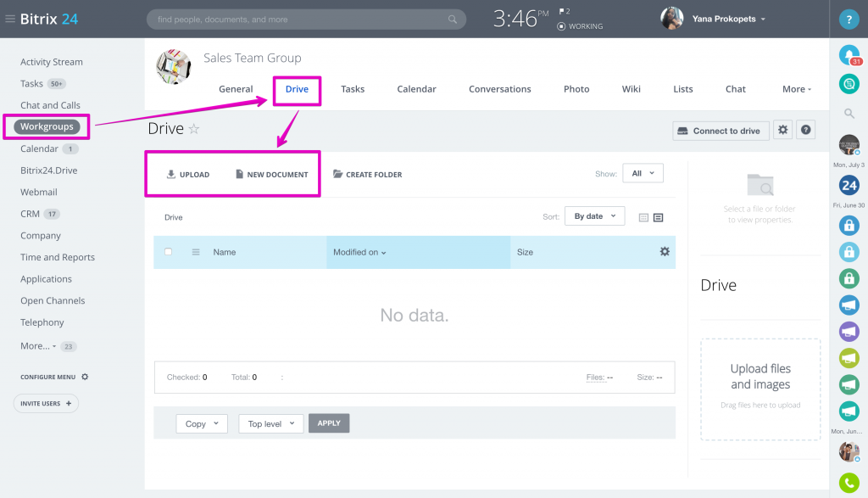This screenshot has width=868, height=498.
Task: Open the Drive help question mark icon
Action: point(806,130)
